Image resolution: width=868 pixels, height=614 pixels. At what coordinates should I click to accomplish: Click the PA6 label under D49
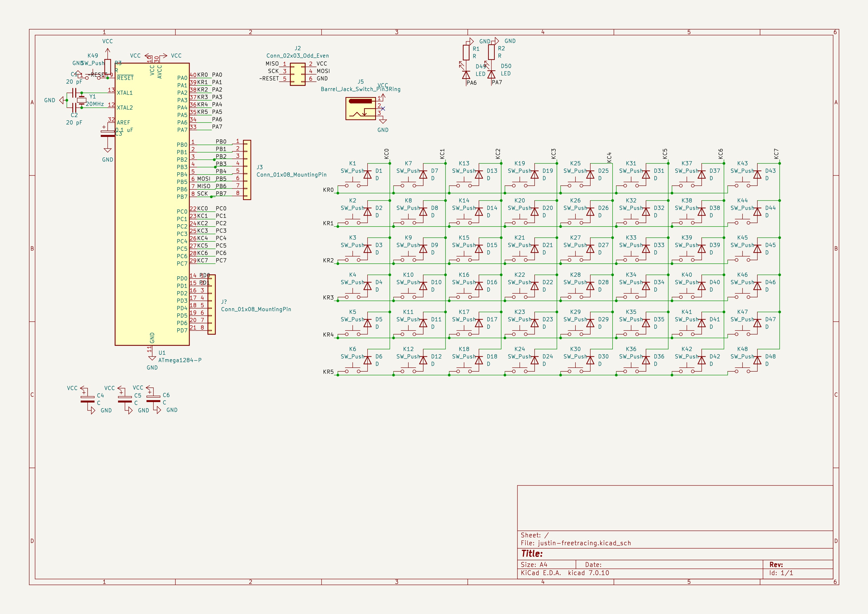[x=471, y=82]
